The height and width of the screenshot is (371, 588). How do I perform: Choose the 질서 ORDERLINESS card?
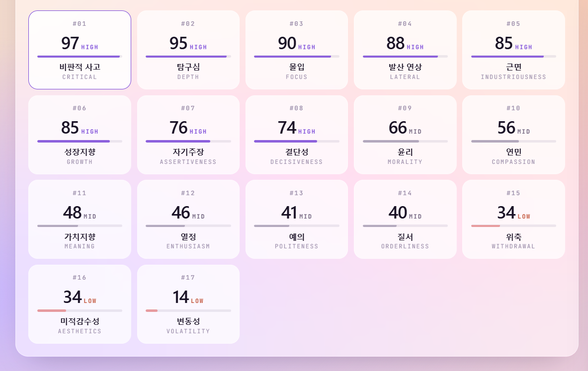click(x=405, y=219)
